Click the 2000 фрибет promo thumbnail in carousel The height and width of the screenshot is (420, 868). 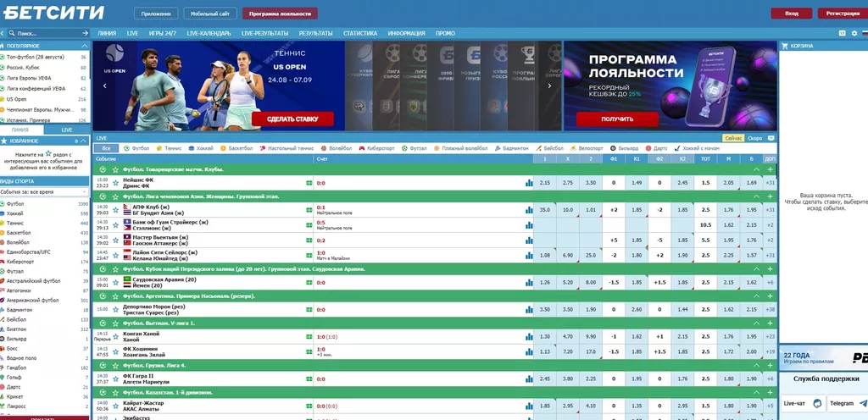(440, 86)
